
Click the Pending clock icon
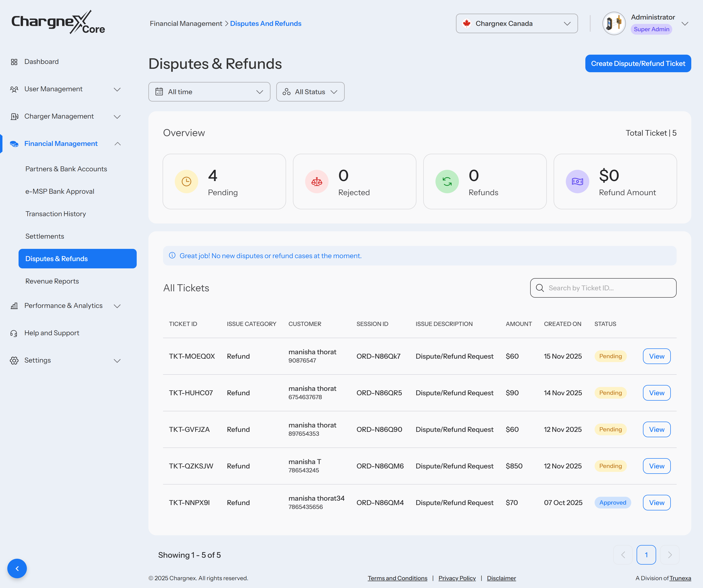pyautogui.click(x=186, y=181)
